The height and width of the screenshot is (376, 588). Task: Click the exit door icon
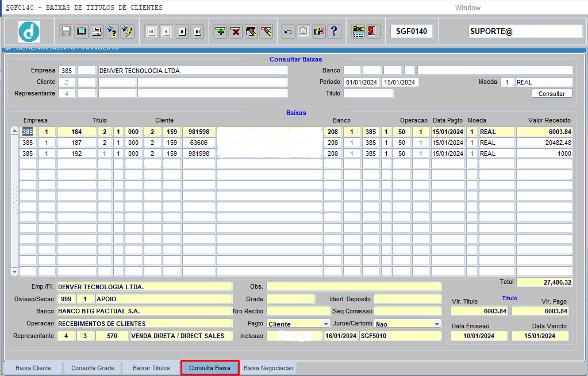[373, 32]
